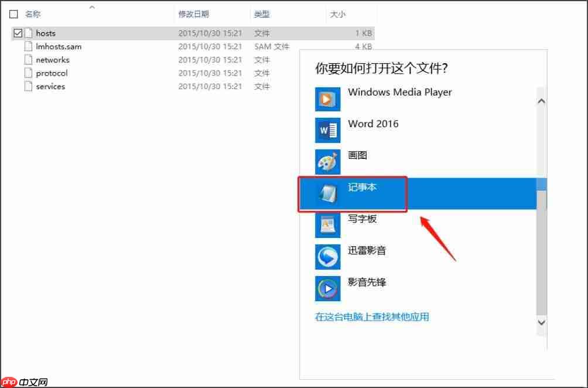The height and width of the screenshot is (388, 588).
Task: Click the hosts file document icon
Action: pos(30,33)
